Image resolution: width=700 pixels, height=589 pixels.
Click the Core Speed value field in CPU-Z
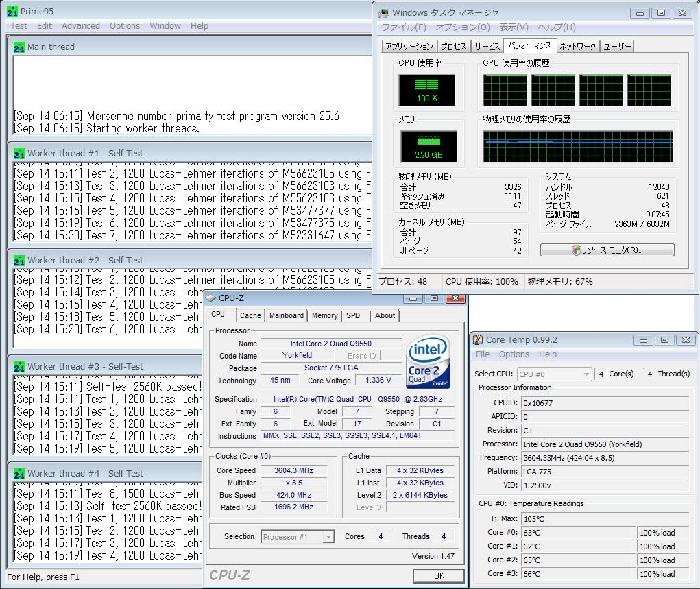click(293, 470)
